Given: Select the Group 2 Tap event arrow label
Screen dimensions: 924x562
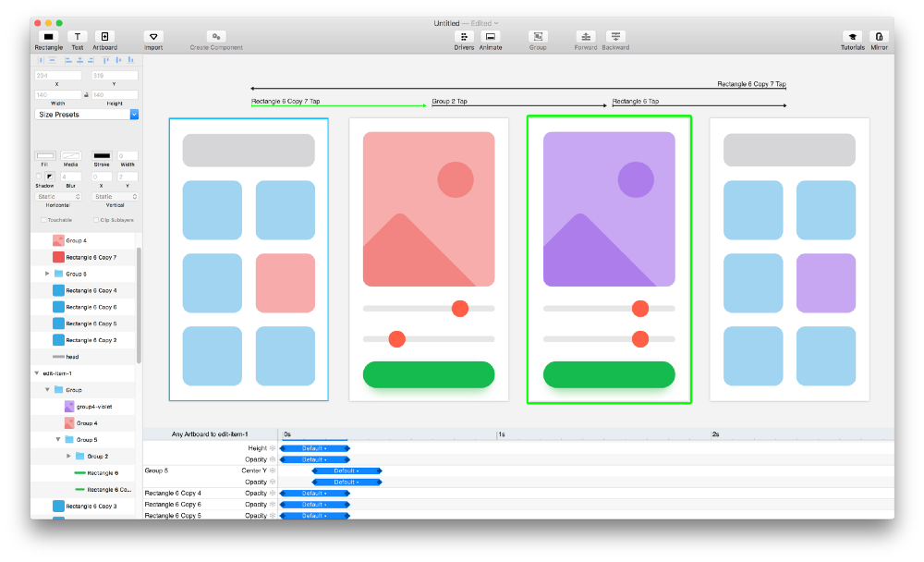Looking at the screenshot, I should coord(450,102).
